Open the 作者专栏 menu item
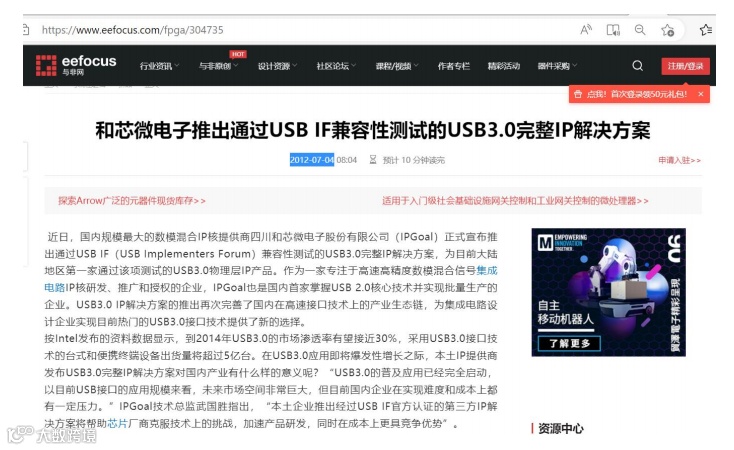 coord(453,66)
